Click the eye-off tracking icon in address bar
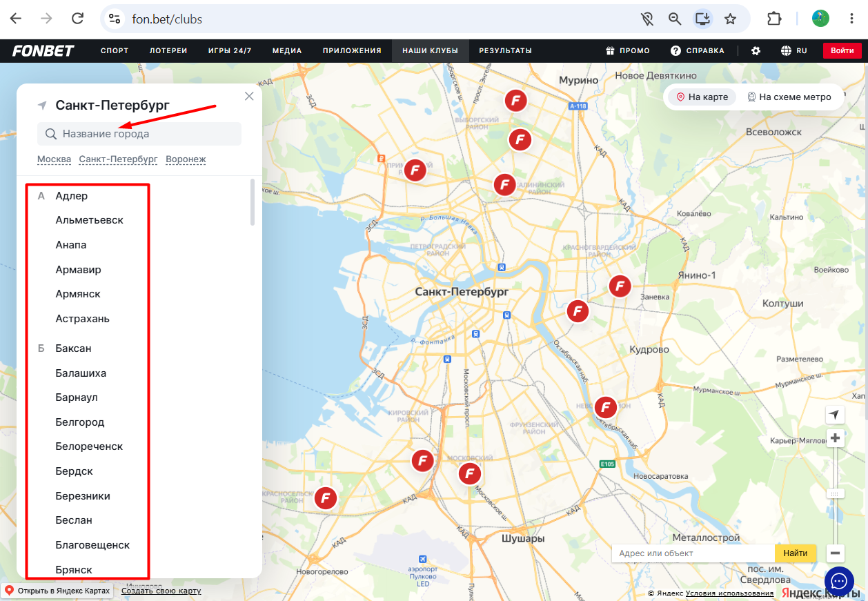The width and height of the screenshot is (868, 601). coord(647,19)
